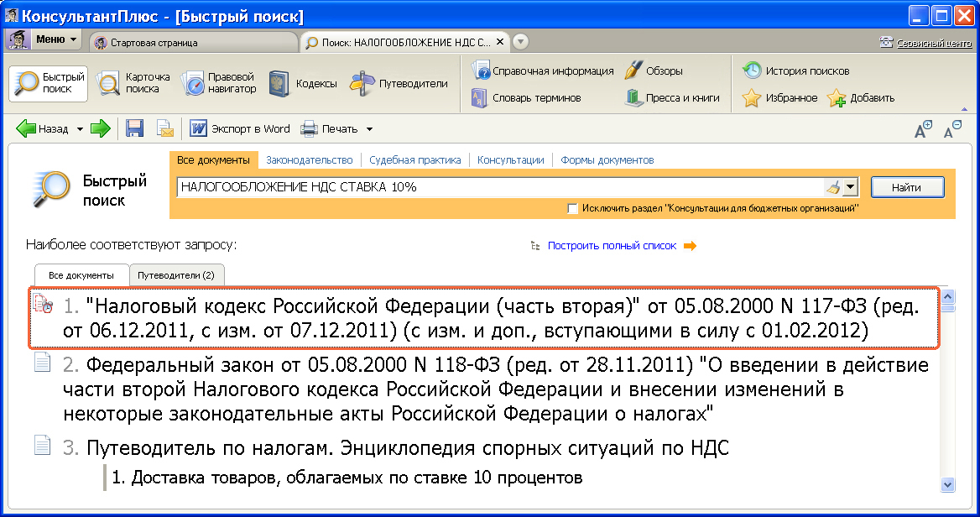Click the save diskette icon

click(135, 128)
